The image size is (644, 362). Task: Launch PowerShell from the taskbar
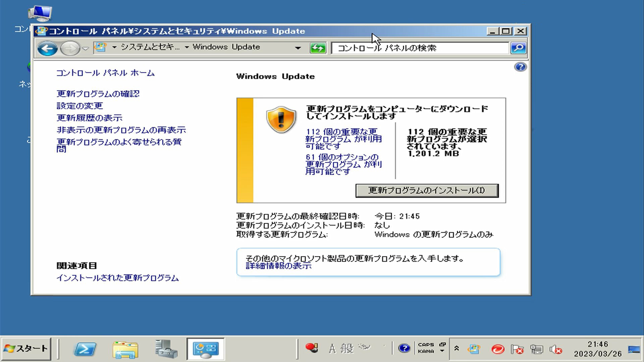pos(85,349)
